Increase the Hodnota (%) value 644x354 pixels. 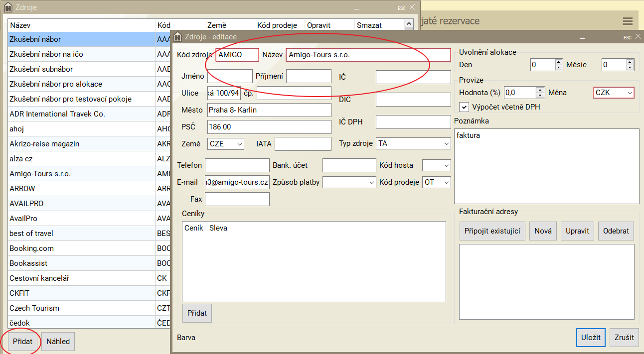point(540,90)
